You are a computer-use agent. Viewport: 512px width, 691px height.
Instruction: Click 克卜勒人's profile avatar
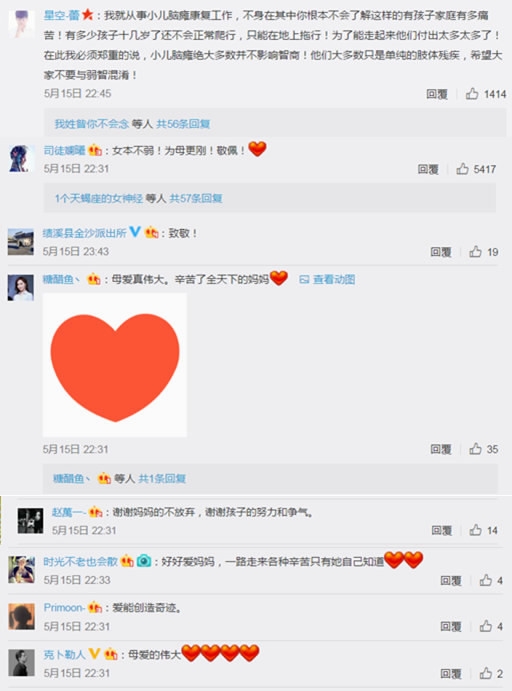pyautogui.click(x=21, y=662)
